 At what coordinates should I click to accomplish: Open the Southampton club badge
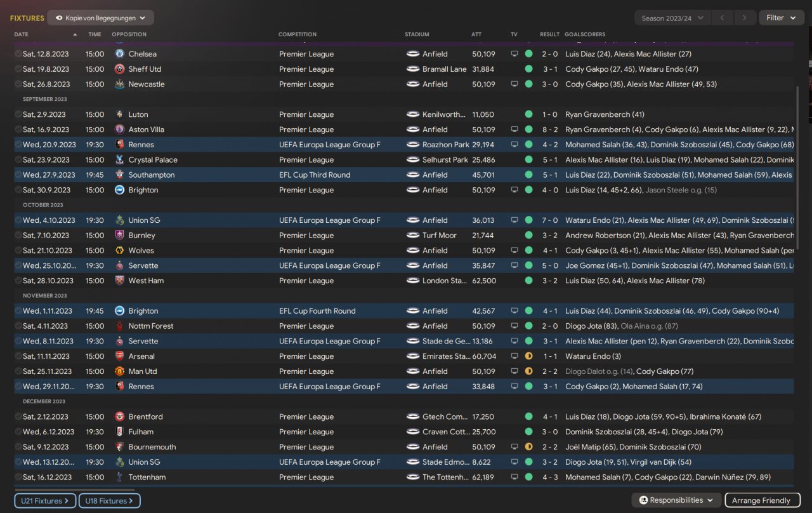tap(119, 175)
